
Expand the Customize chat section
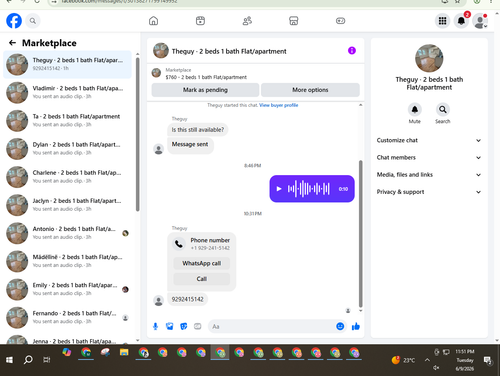(x=429, y=140)
